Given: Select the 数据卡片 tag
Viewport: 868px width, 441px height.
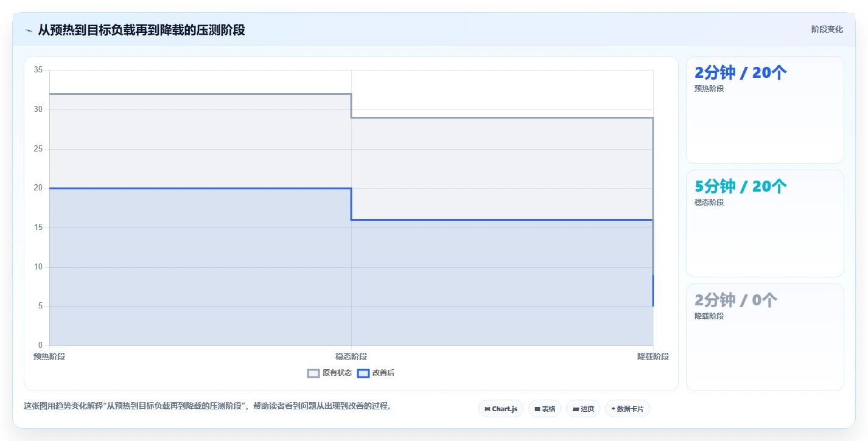Looking at the screenshot, I should [628, 409].
